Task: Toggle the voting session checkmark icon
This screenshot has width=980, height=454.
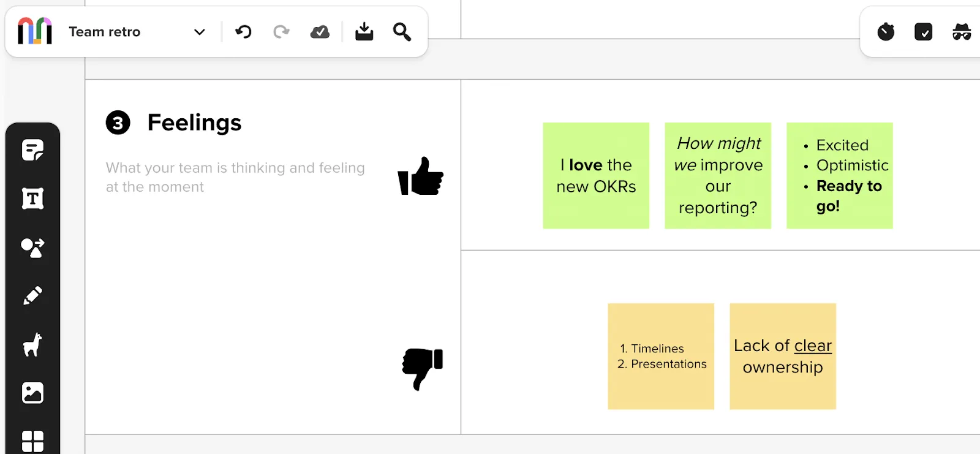Action: click(923, 32)
